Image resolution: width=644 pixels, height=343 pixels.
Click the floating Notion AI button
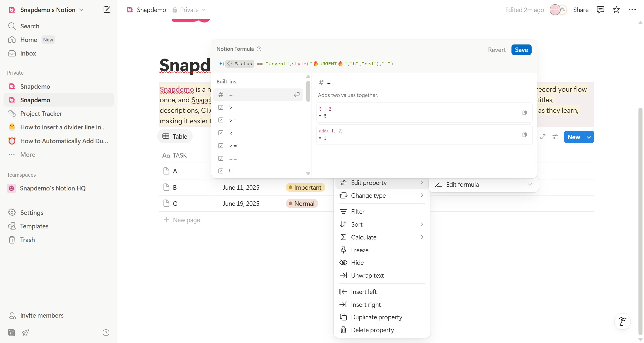pyautogui.click(x=622, y=321)
